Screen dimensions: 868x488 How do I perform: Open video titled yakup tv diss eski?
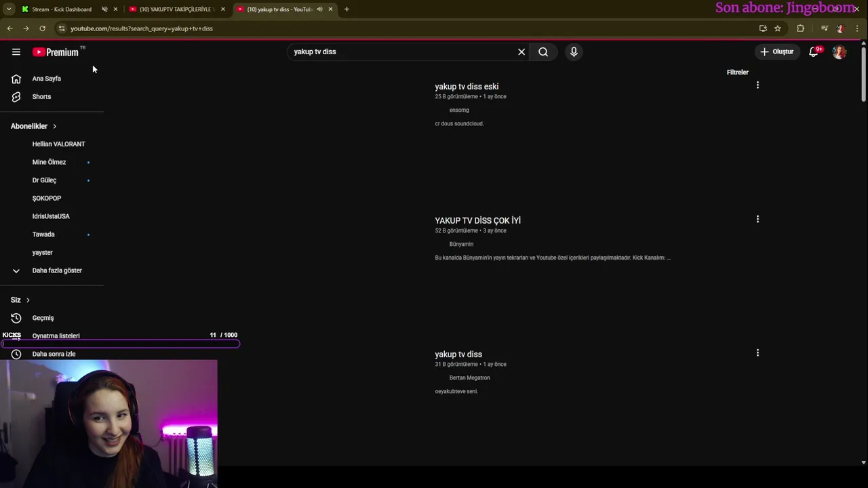tap(467, 86)
